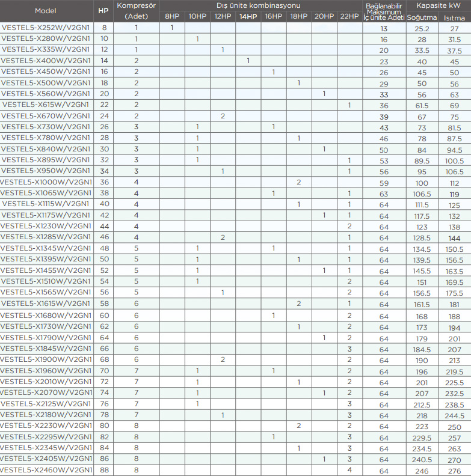Select the bold 14HP sub-column header
The height and width of the screenshot is (476, 471).
pos(248,17)
